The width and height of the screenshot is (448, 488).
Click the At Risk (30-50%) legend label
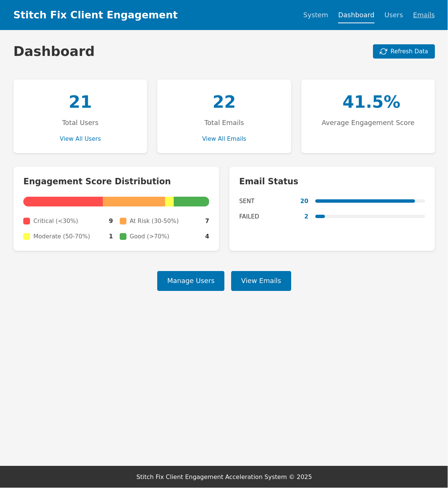coord(154,221)
